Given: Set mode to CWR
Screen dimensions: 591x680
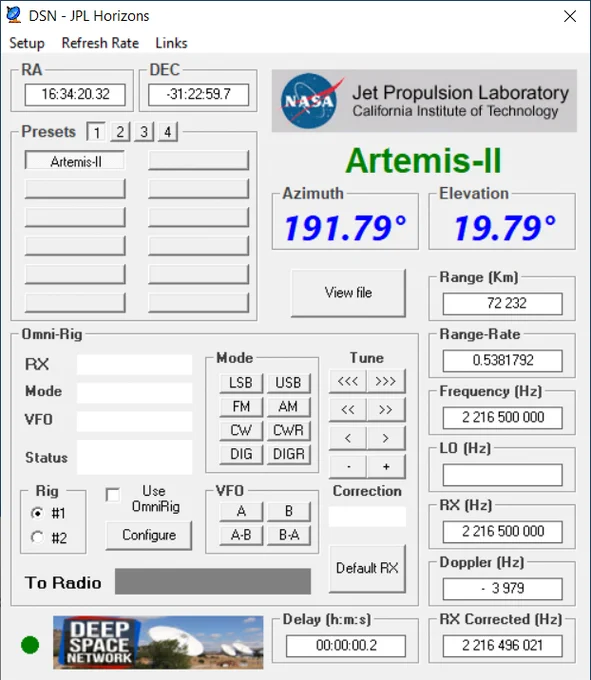Looking at the screenshot, I should [288, 430].
